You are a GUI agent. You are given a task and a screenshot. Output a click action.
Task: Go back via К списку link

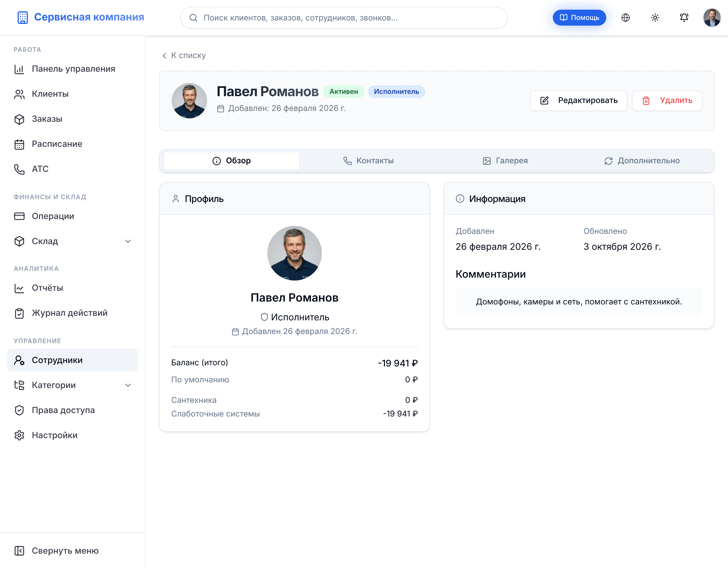[x=184, y=55]
